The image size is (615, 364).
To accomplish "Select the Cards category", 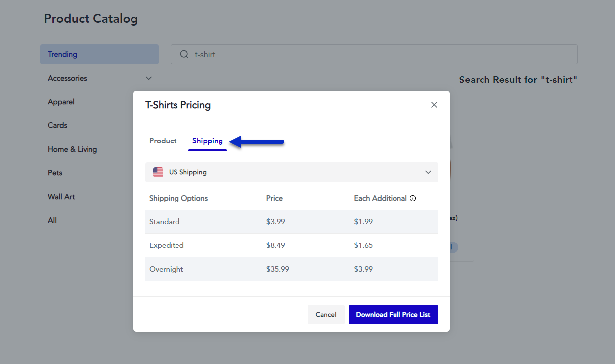I will [x=57, y=125].
